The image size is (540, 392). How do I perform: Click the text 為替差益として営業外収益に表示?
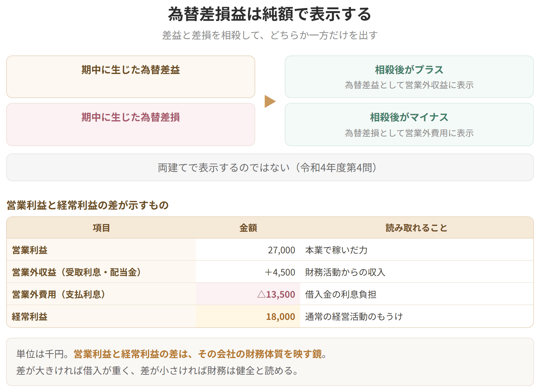click(409, 85)
